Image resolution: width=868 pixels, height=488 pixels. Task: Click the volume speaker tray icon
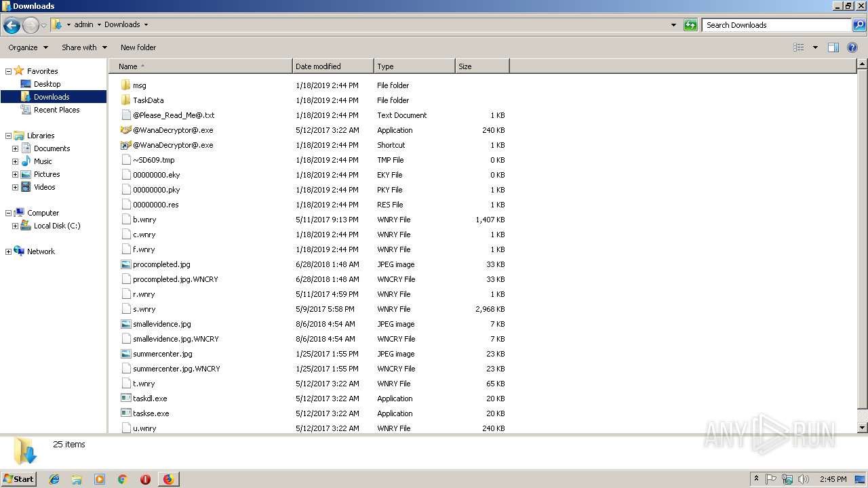(x=804, y=479)
